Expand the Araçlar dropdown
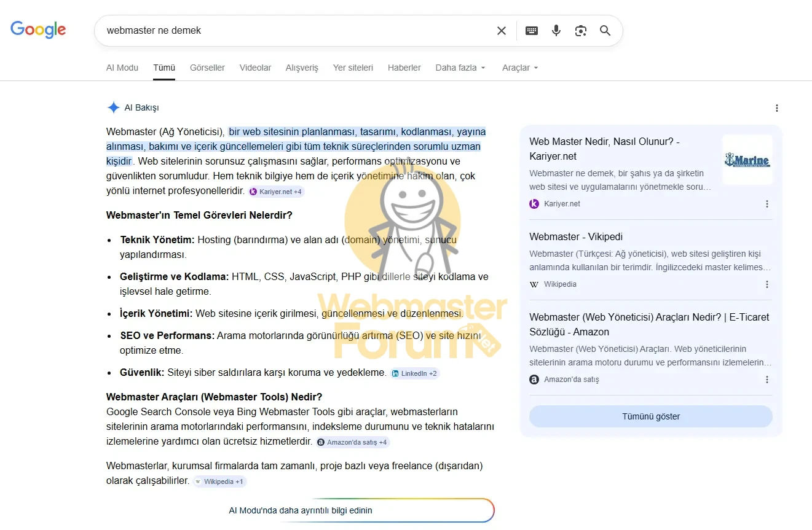This screenshot has height=530, width=812. (x=520, y=68)
